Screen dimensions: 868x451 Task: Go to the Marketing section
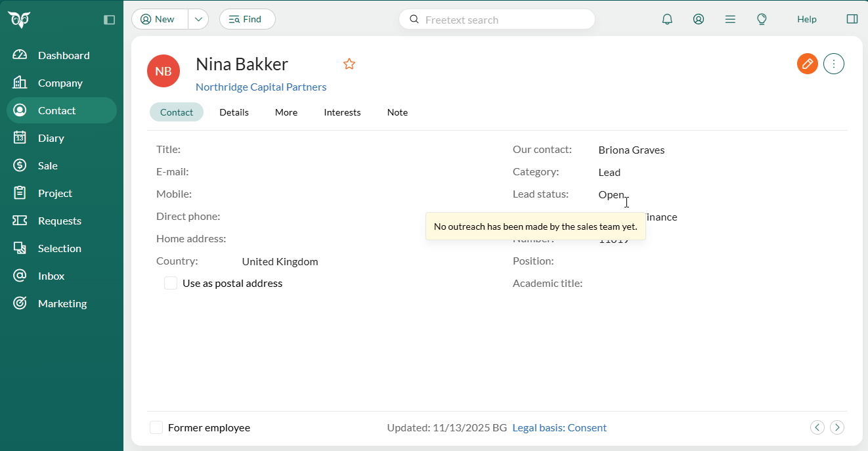point(62,303)
